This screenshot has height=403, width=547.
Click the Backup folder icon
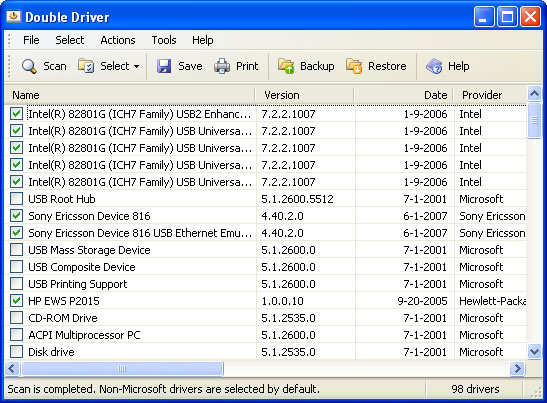(x=286, y=66)
